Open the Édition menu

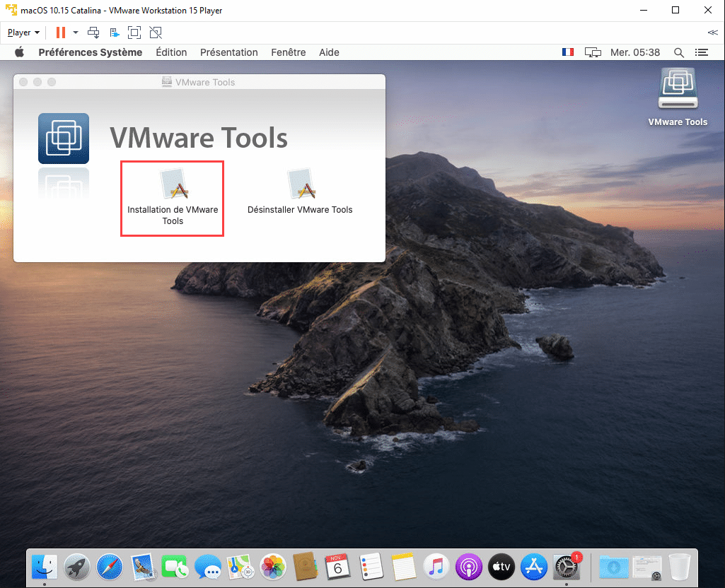pos(171,52)
